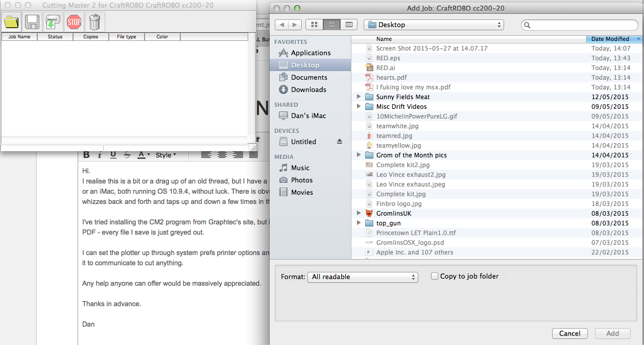Click the floppy disk Save icon
This screenshot has width=644, height=345.
click(x=32, y=22)
